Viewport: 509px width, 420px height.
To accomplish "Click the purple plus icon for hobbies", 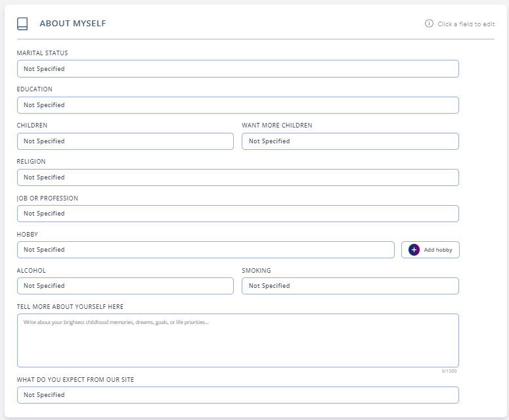I will coord(414,250).
